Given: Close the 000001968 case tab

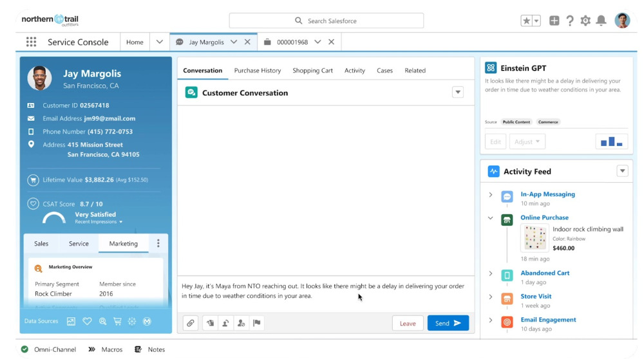Looking at the screenshot, I should [x=331, y=42].
